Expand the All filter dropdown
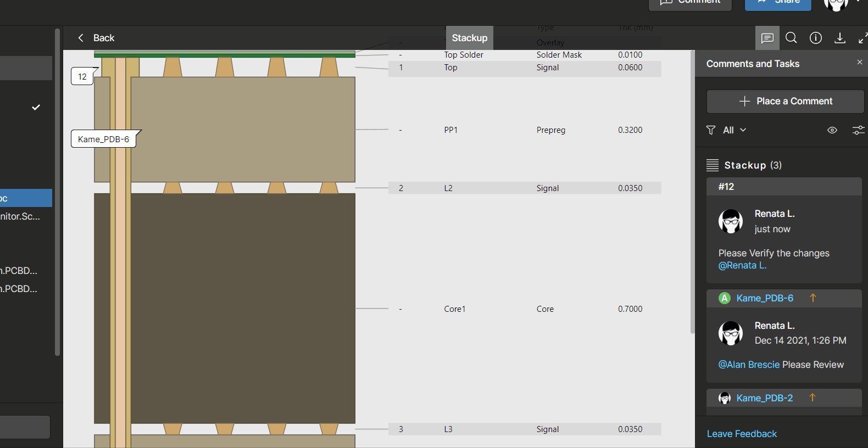The image size is (868, 448). point(735,130)
